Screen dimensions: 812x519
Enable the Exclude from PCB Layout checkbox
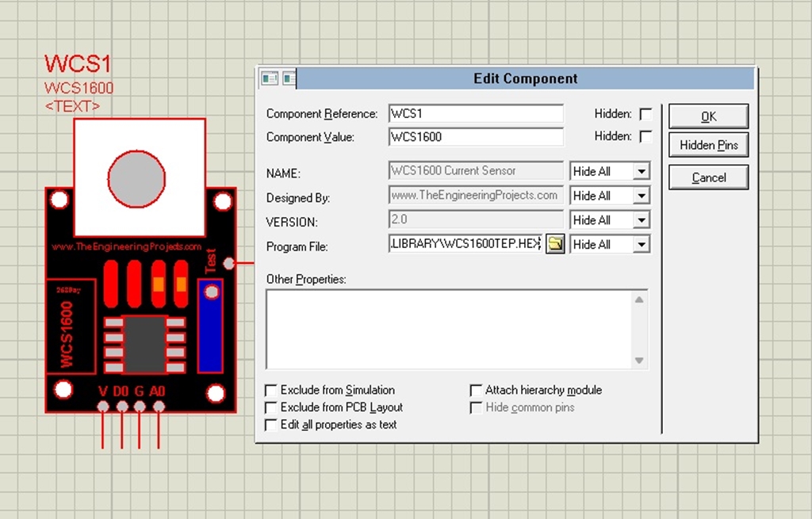[271, 407]
